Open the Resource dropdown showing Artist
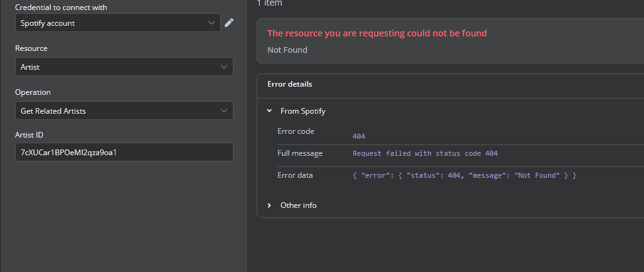Image resolution: width=644 pixels, height=272 pixels. [124, 67]
